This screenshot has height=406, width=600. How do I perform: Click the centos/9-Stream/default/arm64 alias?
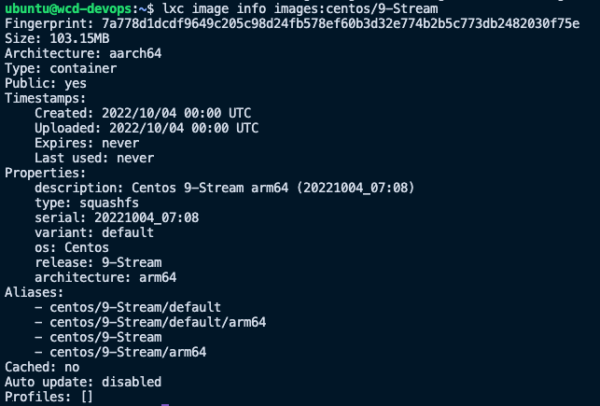coord(158,322)
